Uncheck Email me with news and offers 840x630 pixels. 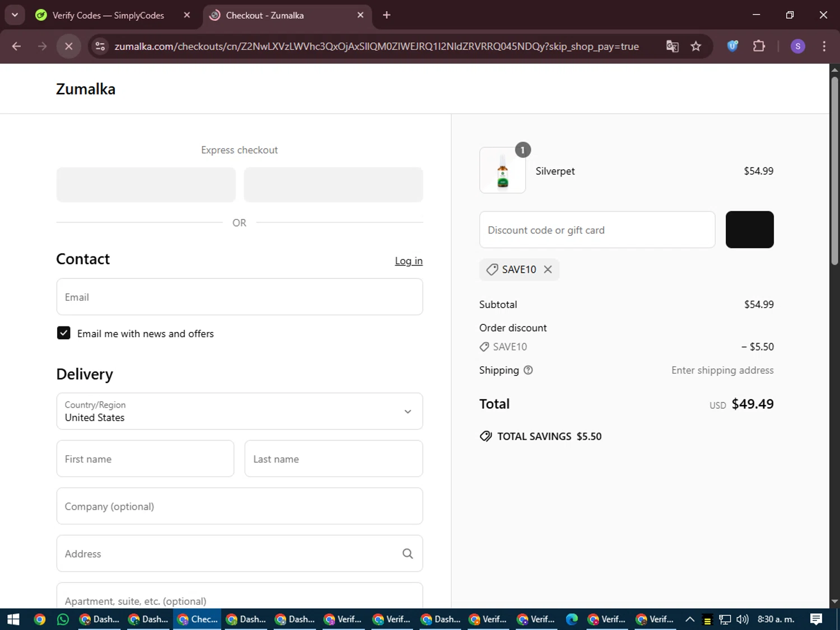click(x=64, y=333)
